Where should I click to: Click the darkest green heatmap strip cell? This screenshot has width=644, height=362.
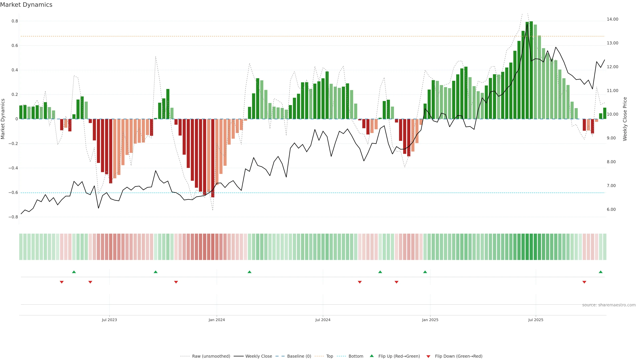531,247
